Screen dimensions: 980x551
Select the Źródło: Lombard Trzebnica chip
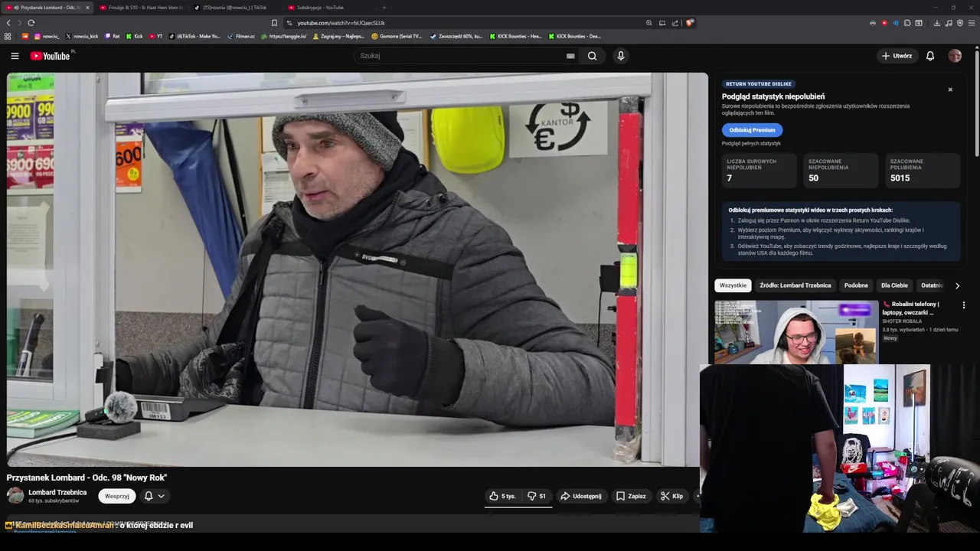click(x=795, y=285)
